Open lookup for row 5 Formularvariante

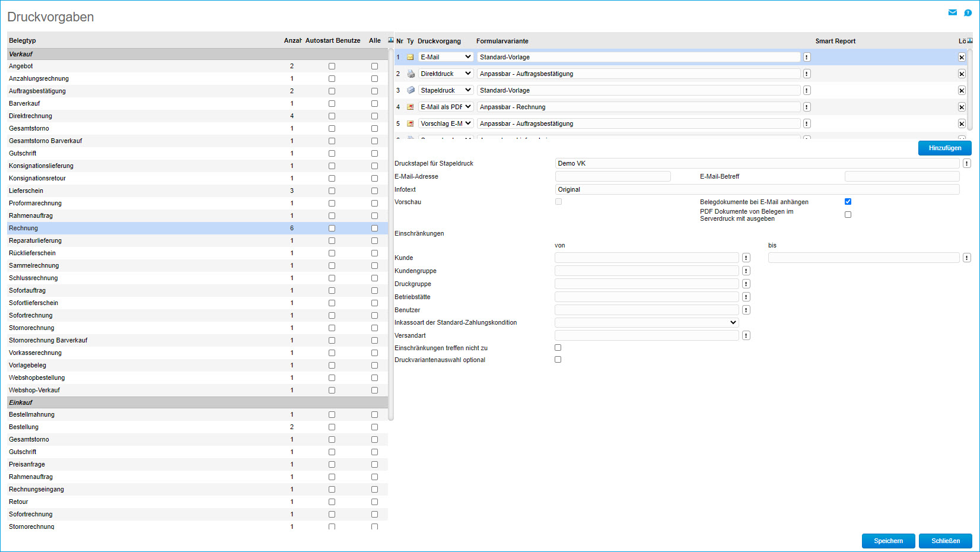(807, 123)
